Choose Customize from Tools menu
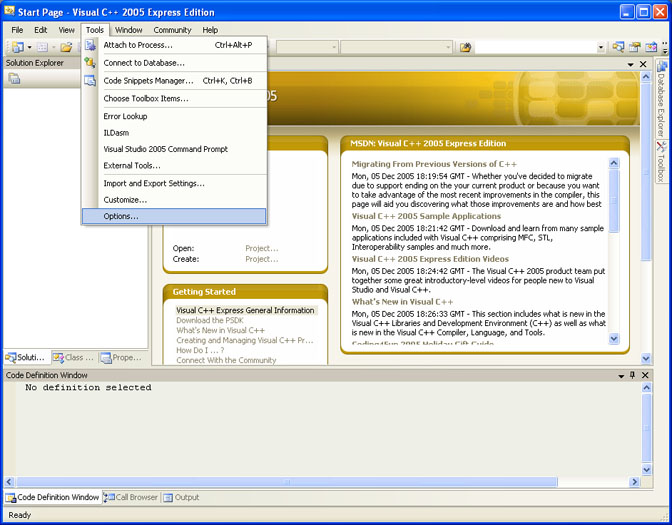The width and height of the screenshot is (672, 525). click(x=174, y=200)
